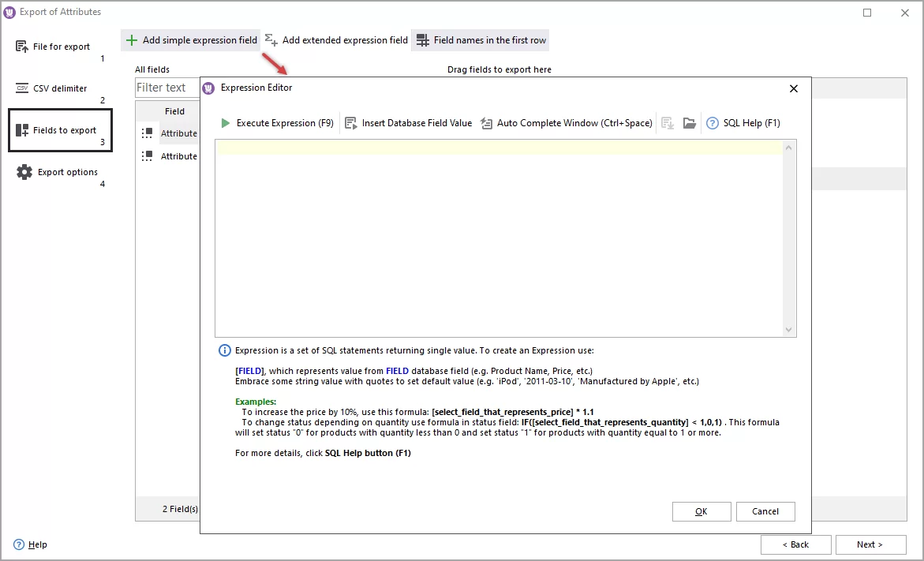
Task: Open SQL Help from the editor toolbar
Action: (743, 123)
